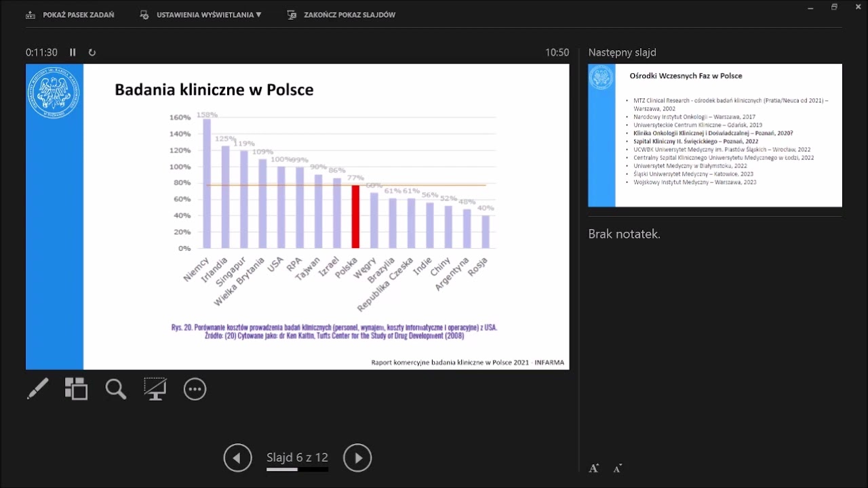868x488 pixels.
Task: Click Ośrodki Wczesnych Faz w Polsce heading
Action: 686,76
